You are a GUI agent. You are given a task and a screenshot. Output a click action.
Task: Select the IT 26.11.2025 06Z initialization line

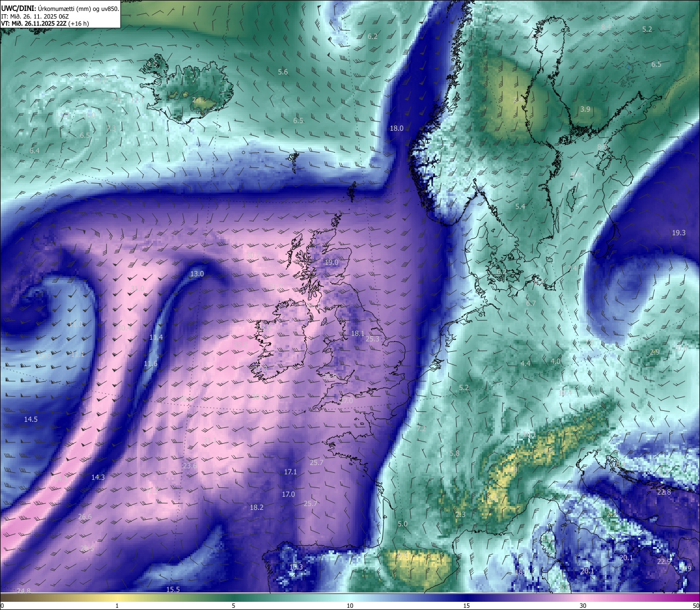tap(35, 16)
